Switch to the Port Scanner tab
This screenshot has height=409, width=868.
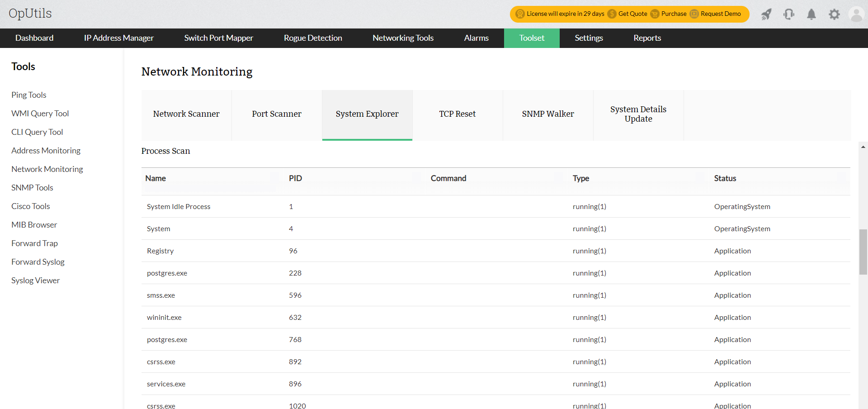pyautogui.click(x=277, y=115)
